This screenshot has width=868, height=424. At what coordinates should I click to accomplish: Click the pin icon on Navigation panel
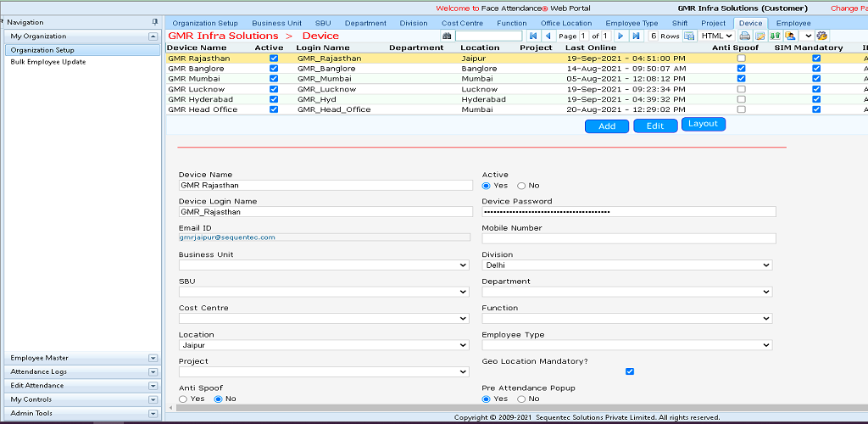click(x=154, y=21)
